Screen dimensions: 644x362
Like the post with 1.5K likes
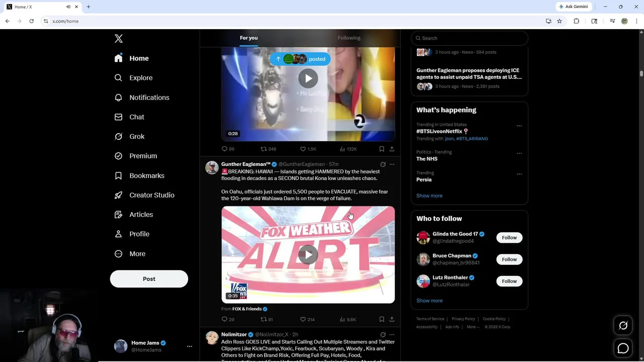[308, 149]
